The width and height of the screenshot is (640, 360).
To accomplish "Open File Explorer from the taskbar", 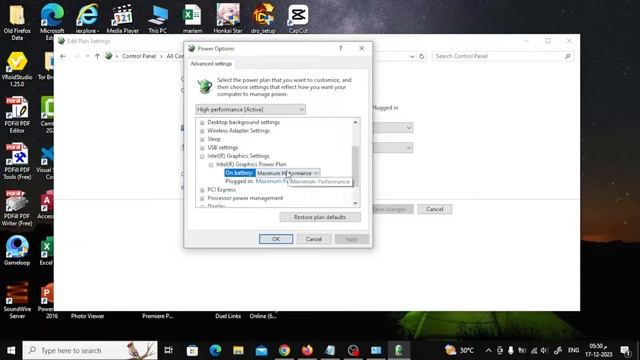I will click(x=238, y=350).
